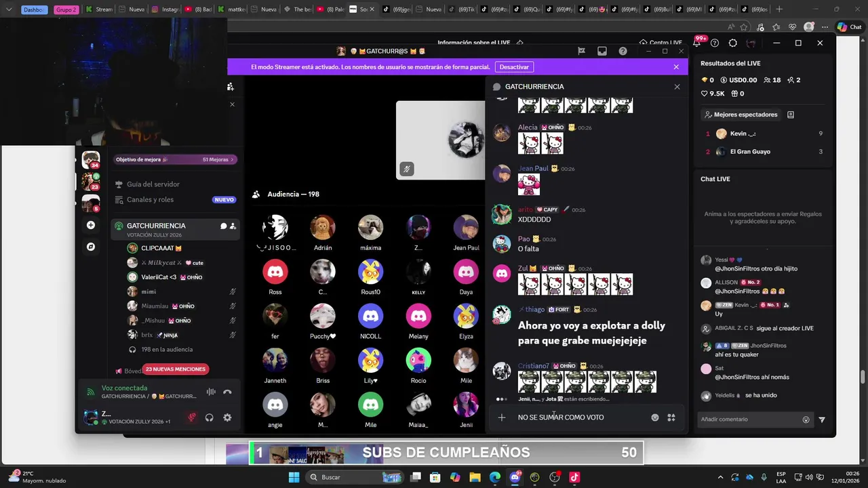Click add member icon above the stage
Screen dimensions: 868x488
pyautogui.click(x=231, y=87)
